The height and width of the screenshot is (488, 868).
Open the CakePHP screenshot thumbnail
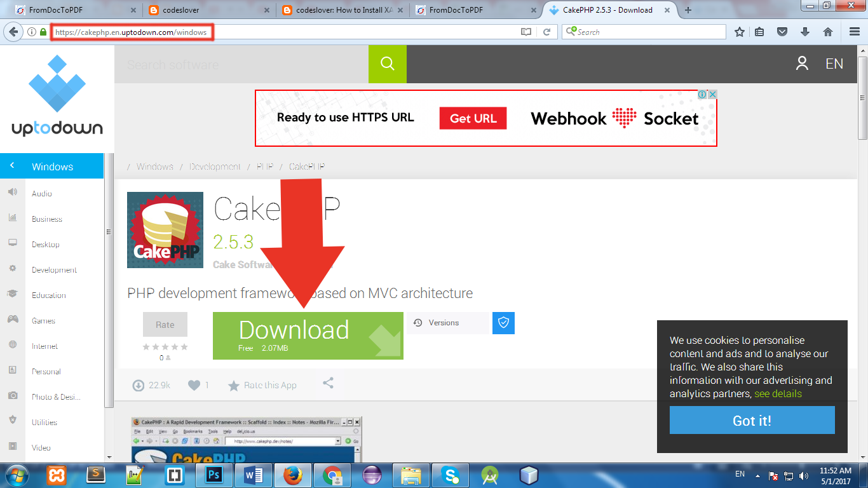(247, 440)
